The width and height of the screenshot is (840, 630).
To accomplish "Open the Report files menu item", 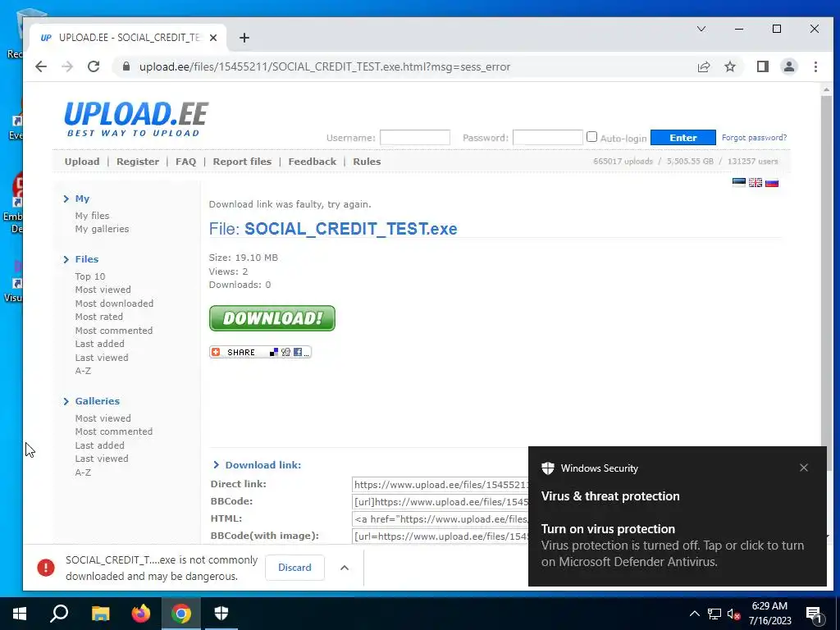I will (242, 162).
